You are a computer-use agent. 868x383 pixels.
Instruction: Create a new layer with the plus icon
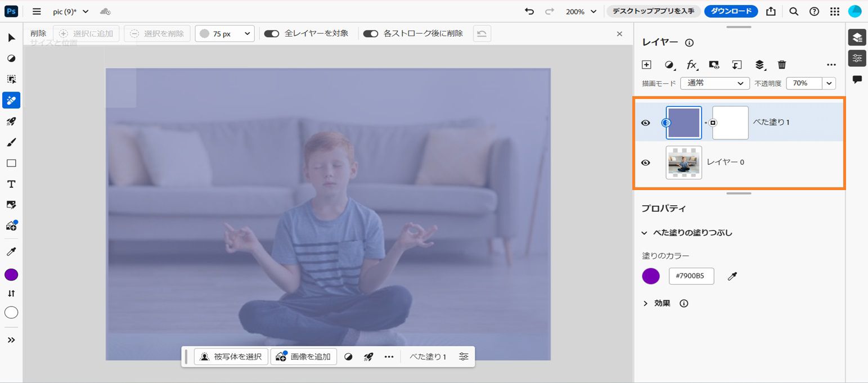[646, 64]
